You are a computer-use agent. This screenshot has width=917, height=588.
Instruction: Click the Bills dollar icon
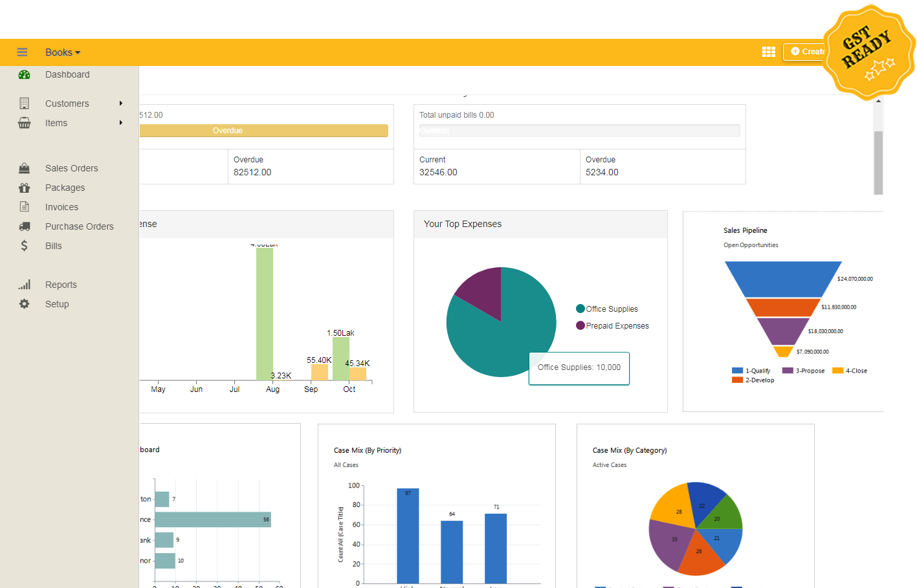click(25, 246)
